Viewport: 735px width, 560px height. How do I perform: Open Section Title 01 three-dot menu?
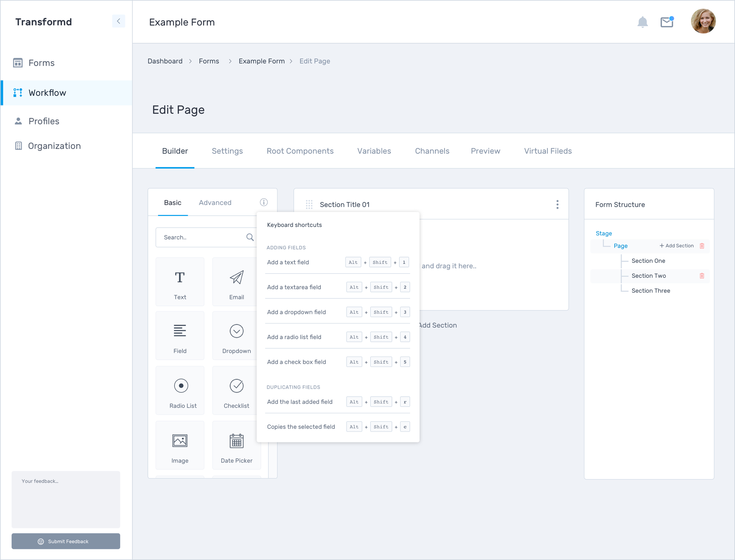pyautogui.click(x=557, y=204)
